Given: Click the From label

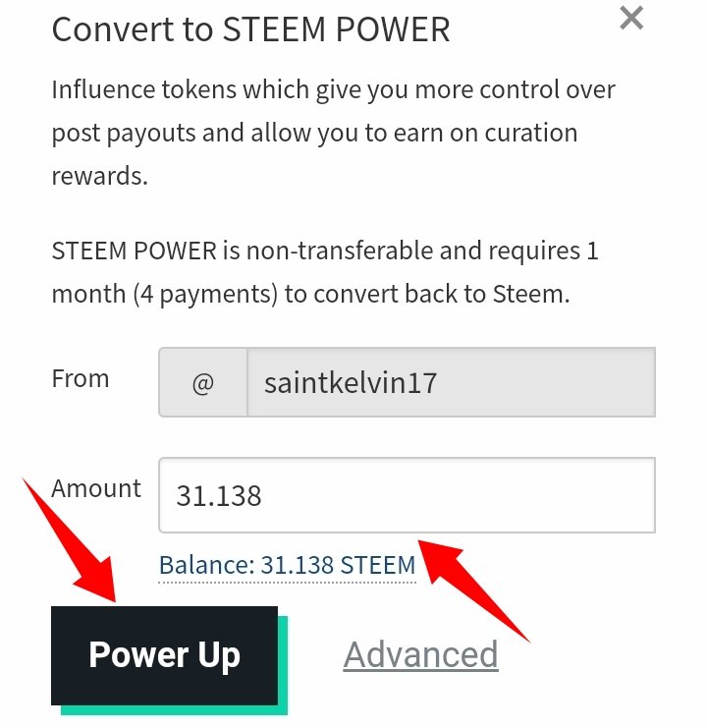Looking at the screenshot, I should click(81, 379).
